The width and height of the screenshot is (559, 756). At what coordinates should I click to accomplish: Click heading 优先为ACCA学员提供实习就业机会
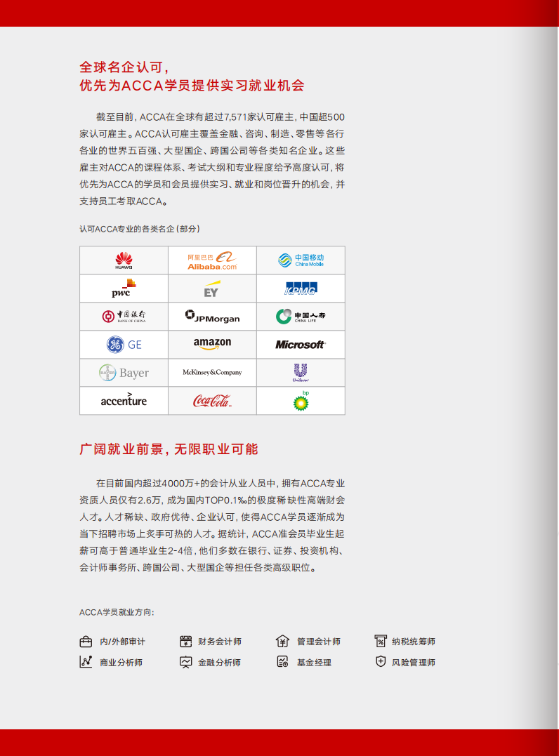click(x=192, y=86)
